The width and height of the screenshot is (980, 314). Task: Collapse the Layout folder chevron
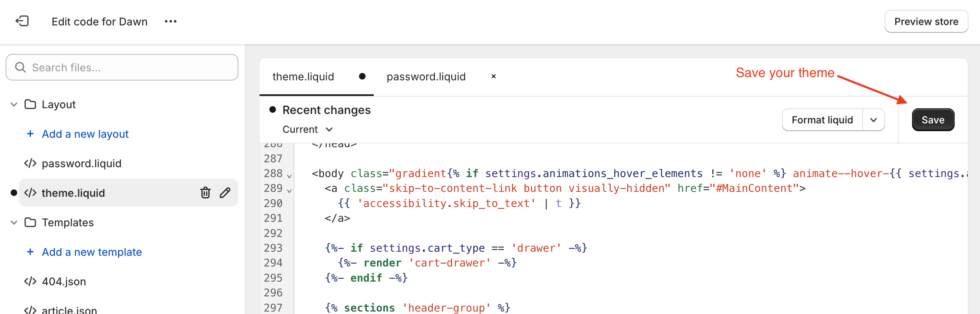coord(14,105)
